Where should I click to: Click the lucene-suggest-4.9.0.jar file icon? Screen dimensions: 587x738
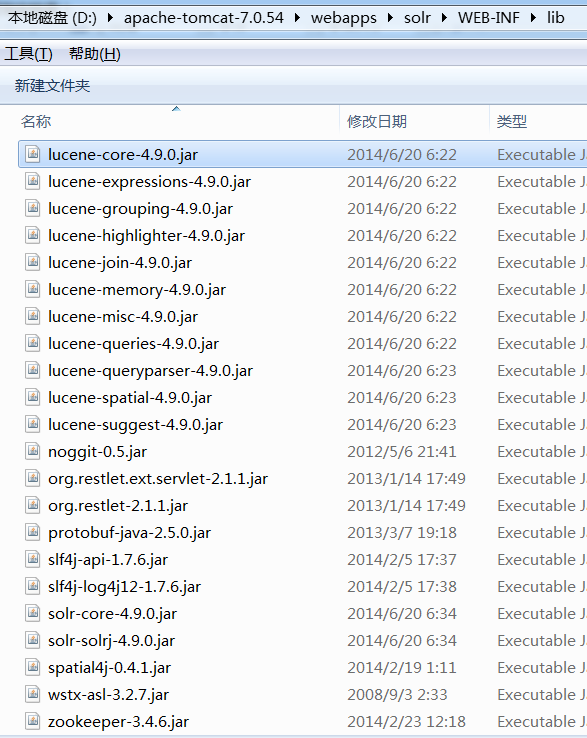pyautogui.click(x=32, y=424)
